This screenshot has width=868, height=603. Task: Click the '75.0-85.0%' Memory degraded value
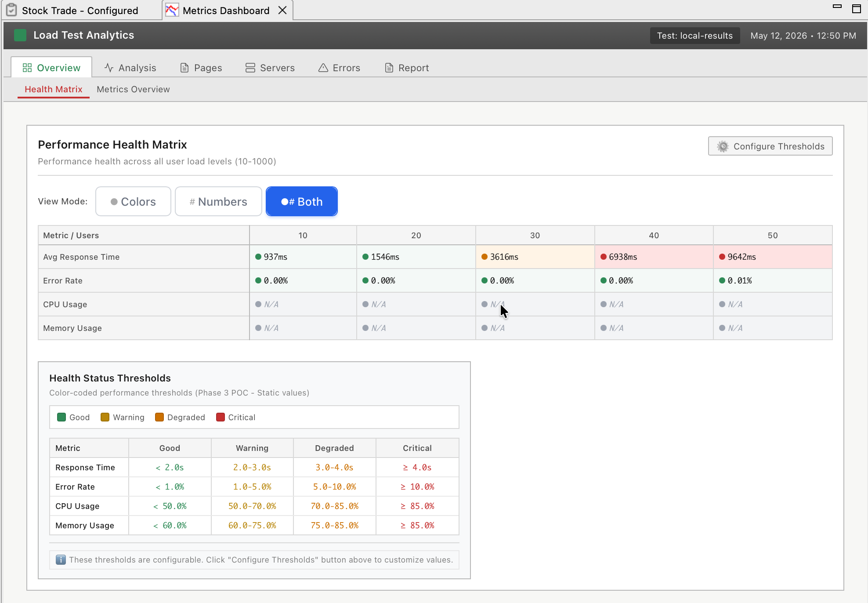pos(334,525)
